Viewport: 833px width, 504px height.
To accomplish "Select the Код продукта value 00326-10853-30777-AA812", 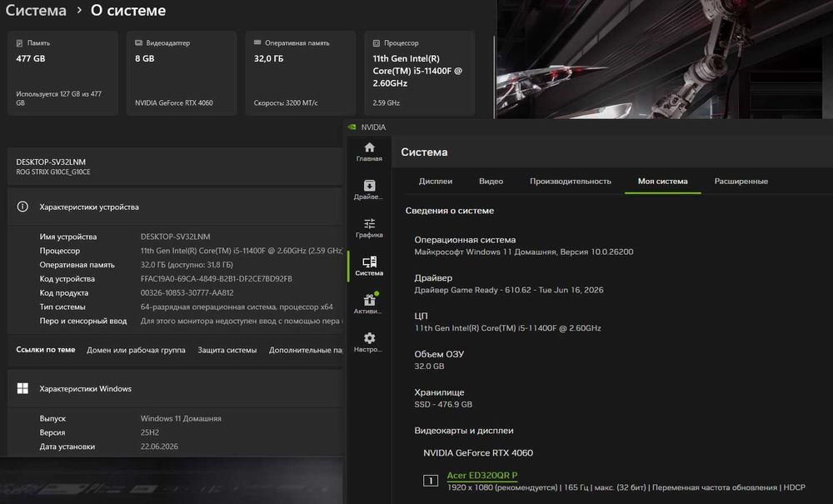I will pos(187,292).
